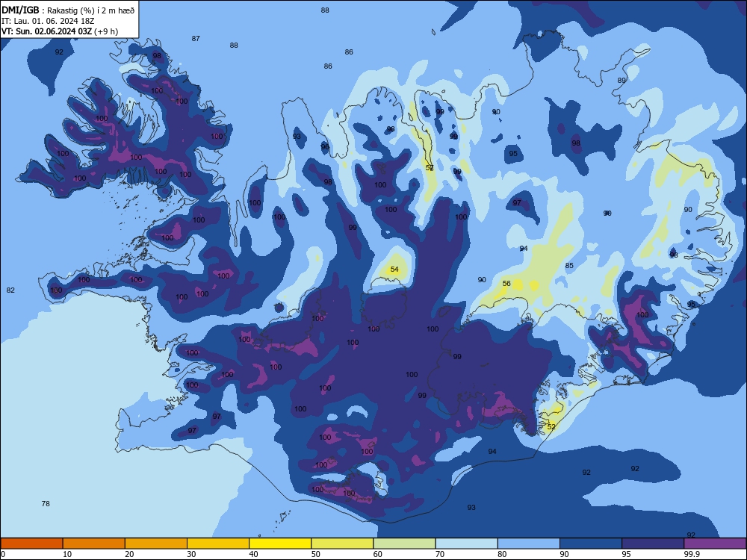
Task: Click the 90–95 medium blue legend swatch
Action: tap(591, 544)
